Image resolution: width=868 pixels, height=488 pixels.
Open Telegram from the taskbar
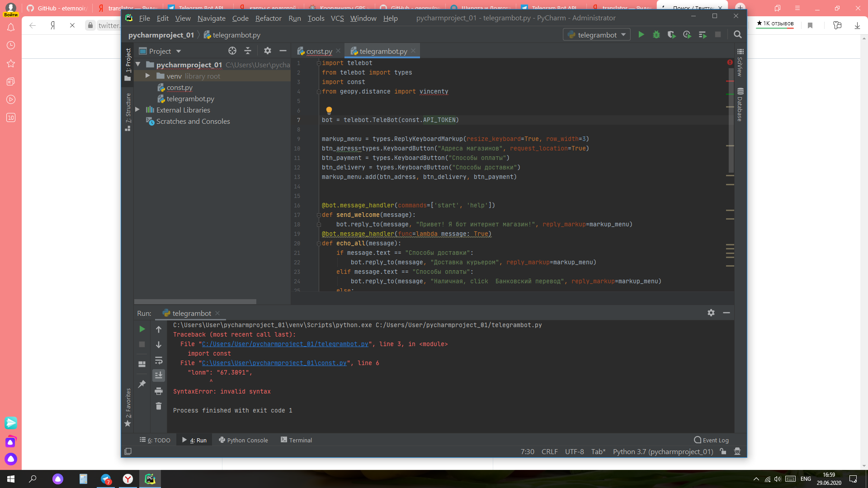click(x=106, y=479)
